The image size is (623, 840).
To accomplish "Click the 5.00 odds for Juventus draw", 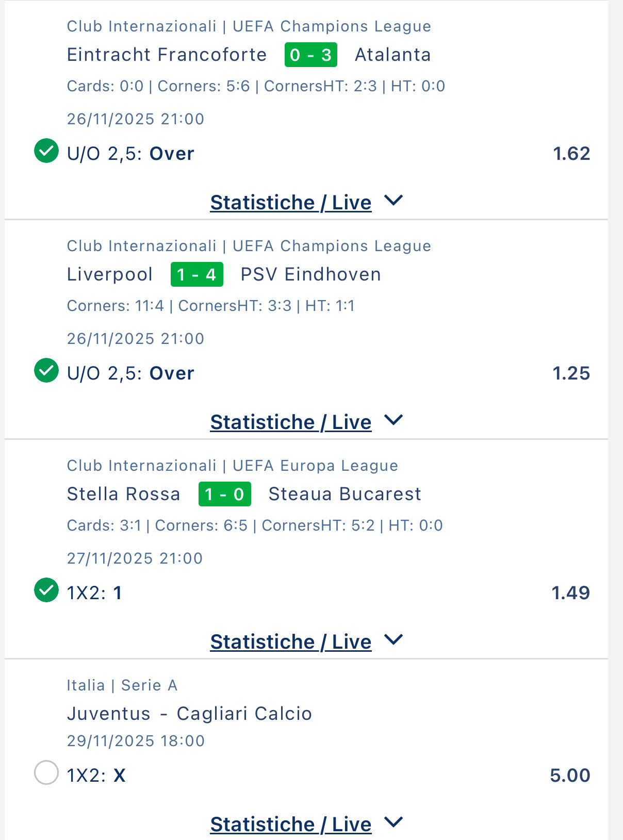I will point(570,776).
